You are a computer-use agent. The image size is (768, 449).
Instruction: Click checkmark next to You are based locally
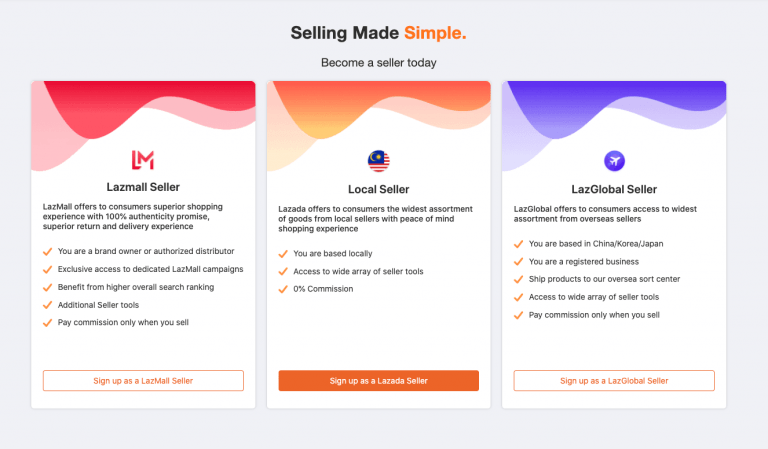click(x=283, y=254)
